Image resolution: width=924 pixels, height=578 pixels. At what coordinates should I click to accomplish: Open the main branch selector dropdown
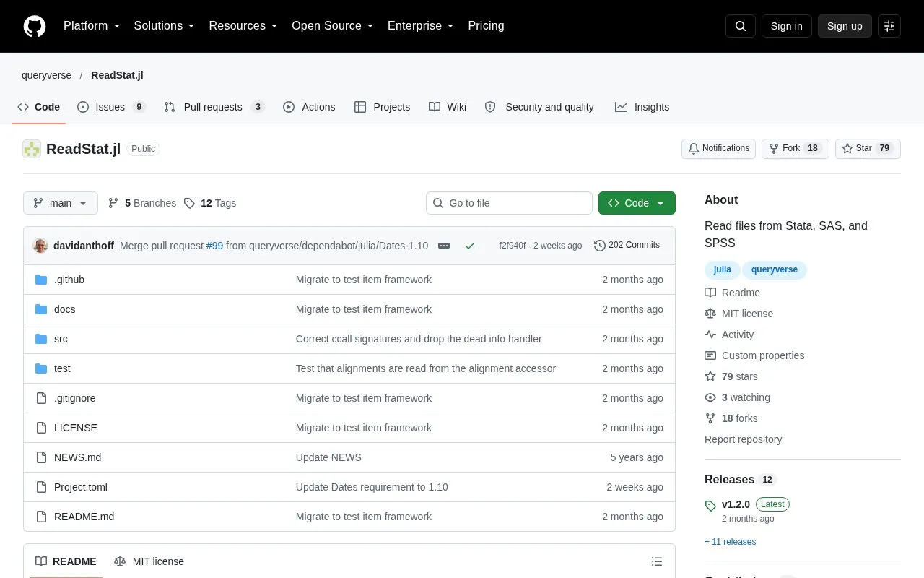point(61,203)
